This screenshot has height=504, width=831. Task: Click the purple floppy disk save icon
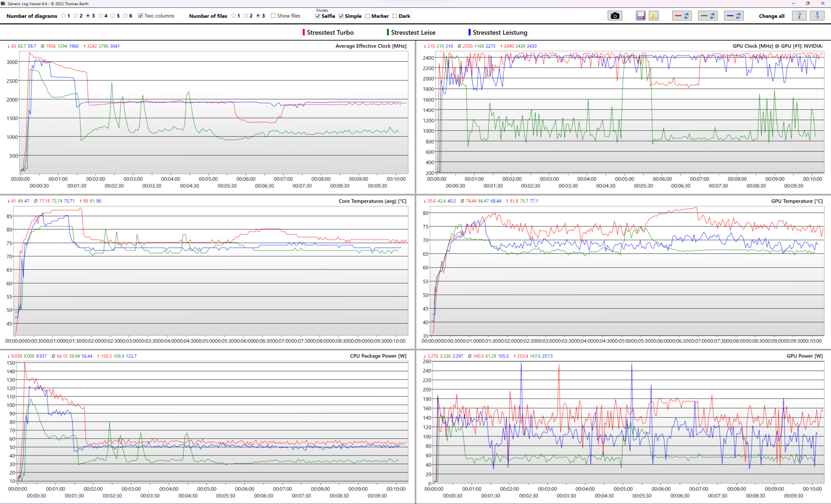click(x=641, y=16)
